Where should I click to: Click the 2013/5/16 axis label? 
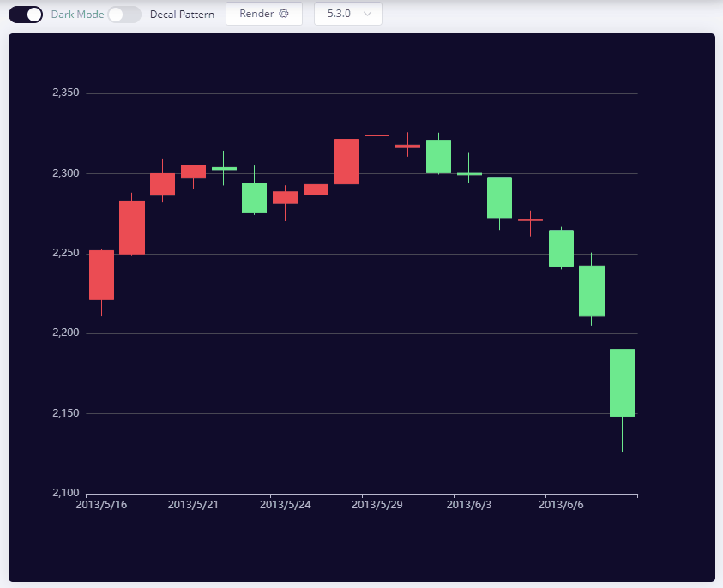[100, 505]
